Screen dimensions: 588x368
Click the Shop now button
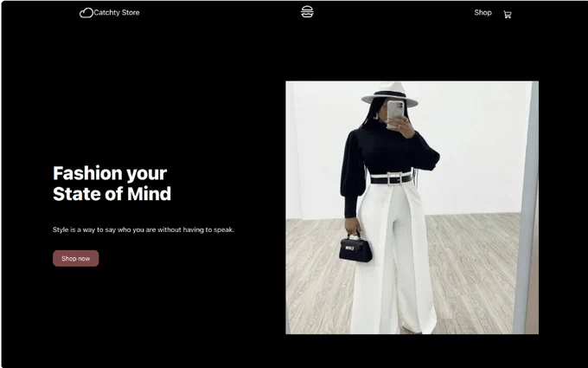pyautogui.click(x=76, y=258)
